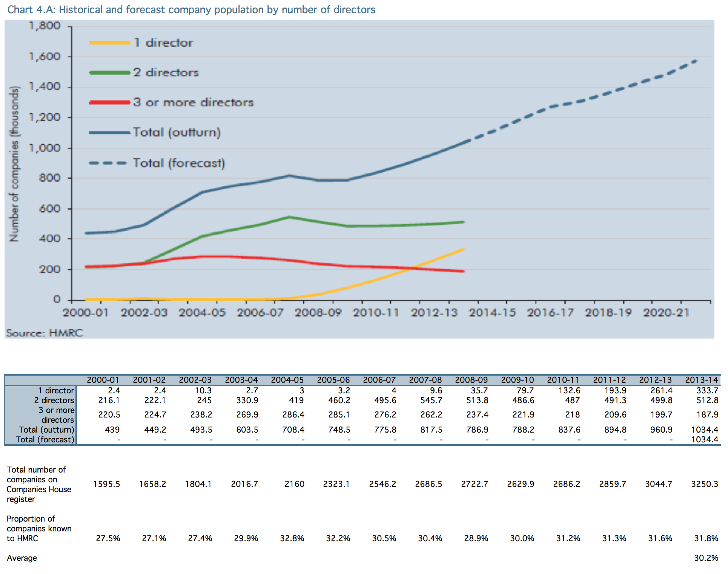Viewport: 728px width, 574px height.
Task: Click the Companies House register value 3250.3
Action: (x=704, y=484)
